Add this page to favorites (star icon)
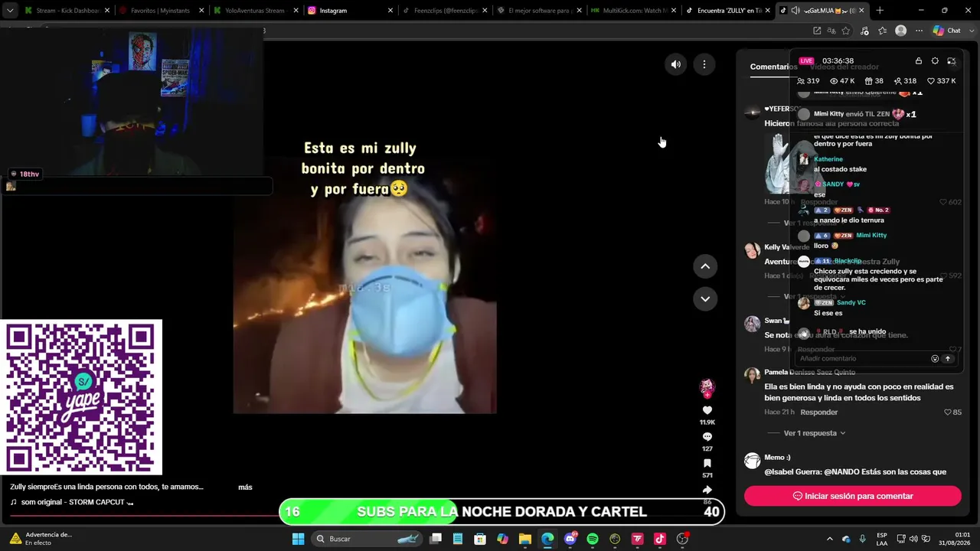This screenshot has height=551, width=980. [846, 31]
